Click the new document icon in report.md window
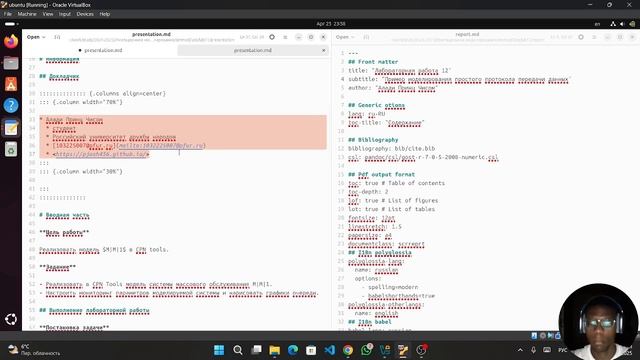640x360 pixels. coord(366,37)
